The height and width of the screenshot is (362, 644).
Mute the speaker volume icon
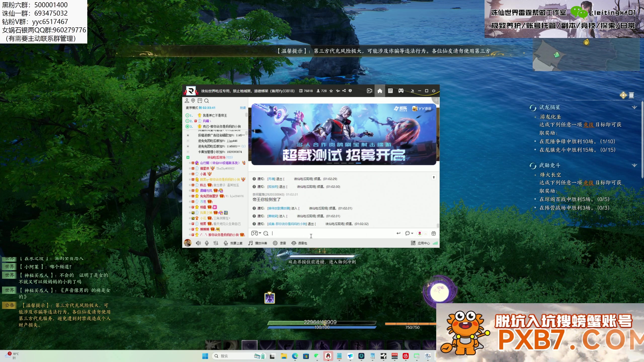coord(198,243)
